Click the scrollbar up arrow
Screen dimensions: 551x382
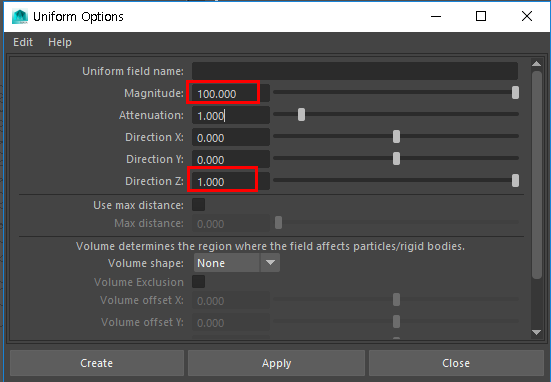click(x=536, y=64)
